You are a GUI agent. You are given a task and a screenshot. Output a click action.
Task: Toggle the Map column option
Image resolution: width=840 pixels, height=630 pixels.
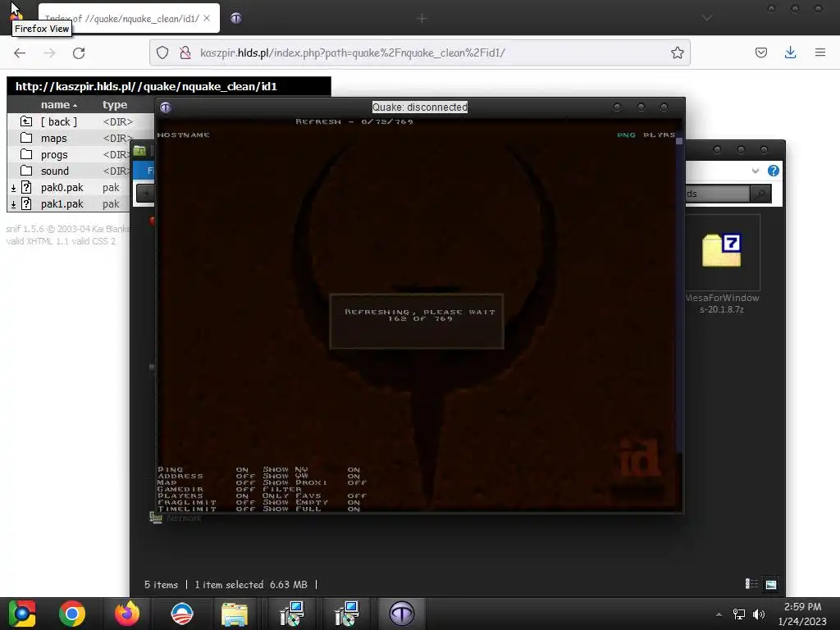(x=206, y=482)
